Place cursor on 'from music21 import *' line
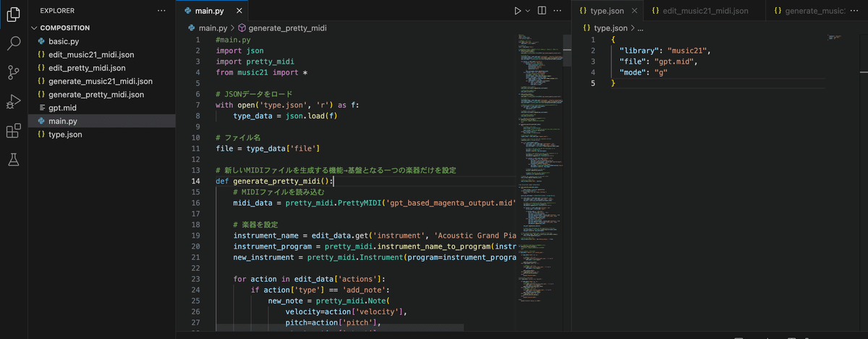Screen dimensions: 868x339 click(261, 73)
